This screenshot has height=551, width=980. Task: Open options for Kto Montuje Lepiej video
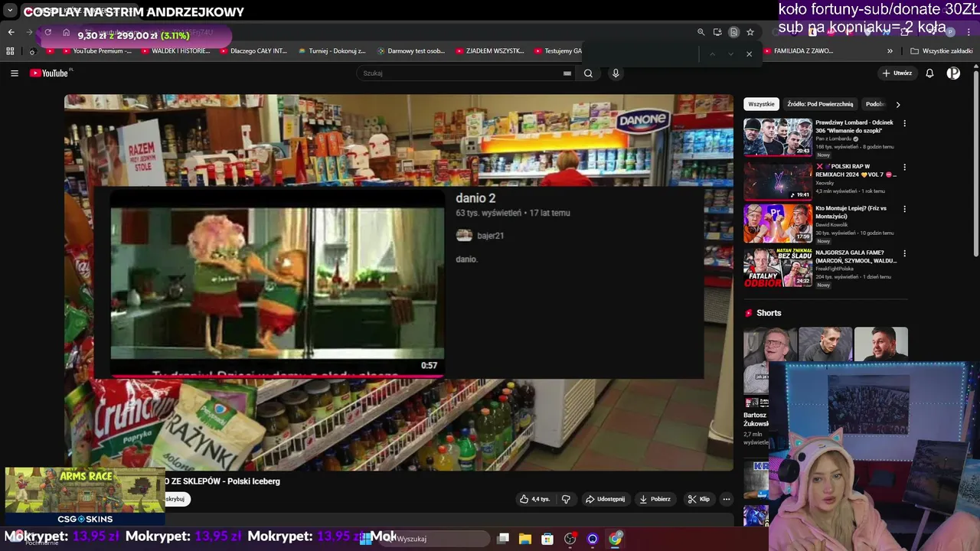904,209
